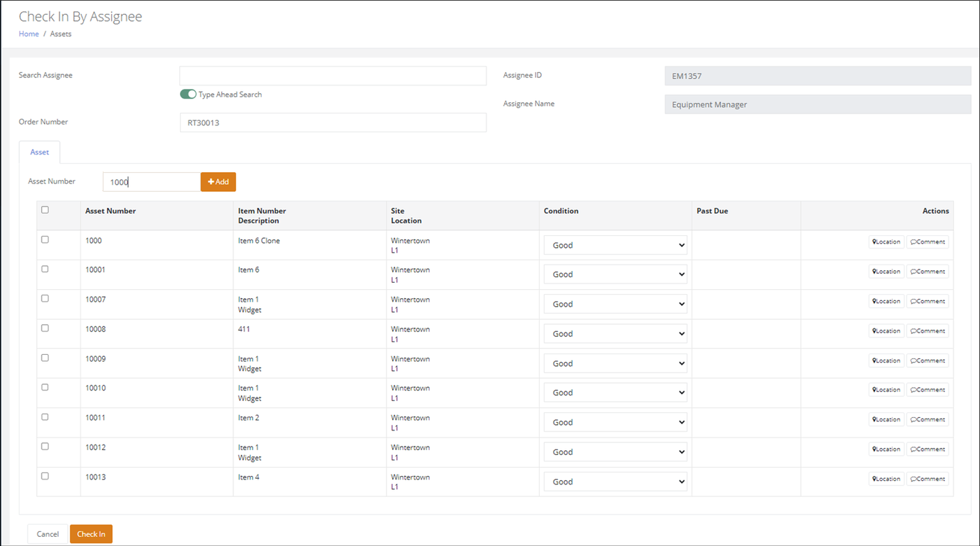The image size is (980, 546).
Task: Tick checkbox for asset 10010
Action: (x=45, y=387)
